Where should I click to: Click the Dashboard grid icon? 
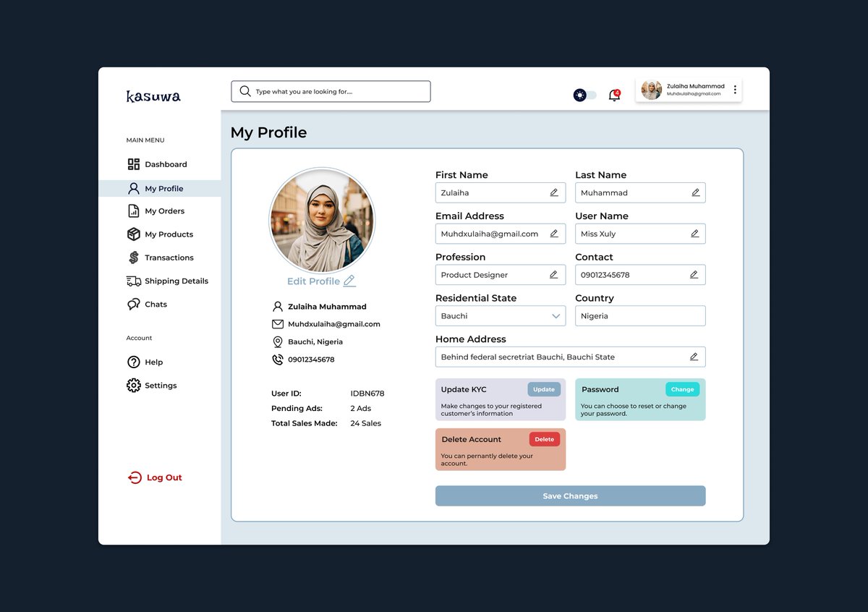(x=134, y=164)
